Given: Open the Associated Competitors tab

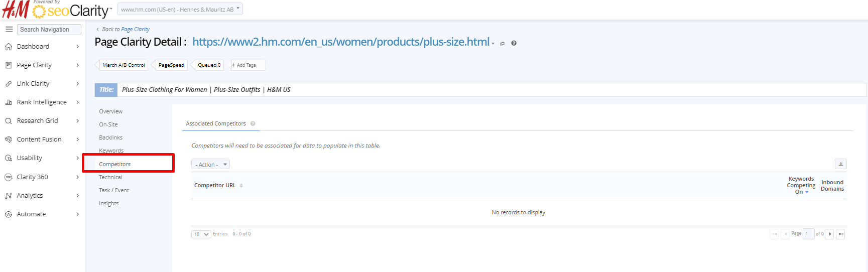Looking at the screenshot, I should coord(216,123).
